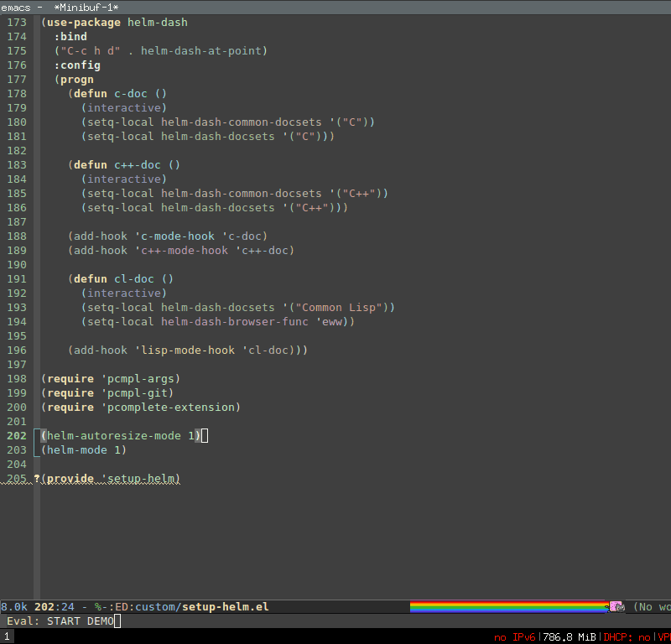
Task: Click 'c-mode-hook' on line 188
Action: (178, 236)
